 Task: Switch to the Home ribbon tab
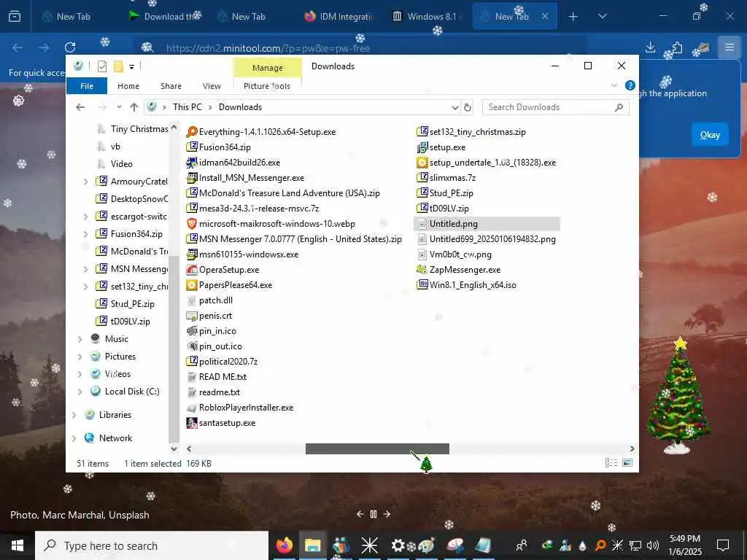click(x=128, y=86)
